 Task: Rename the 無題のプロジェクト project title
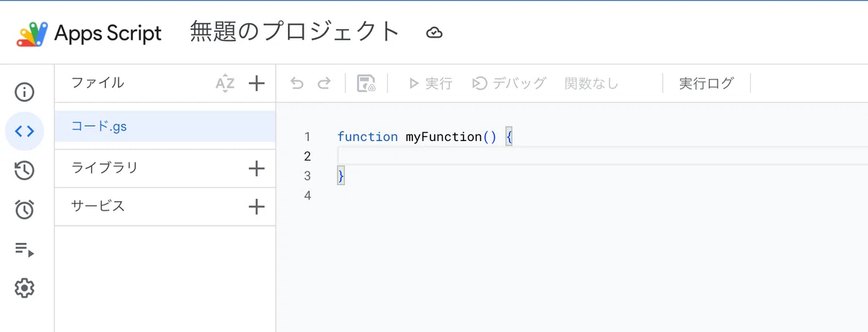pos(295,32)
